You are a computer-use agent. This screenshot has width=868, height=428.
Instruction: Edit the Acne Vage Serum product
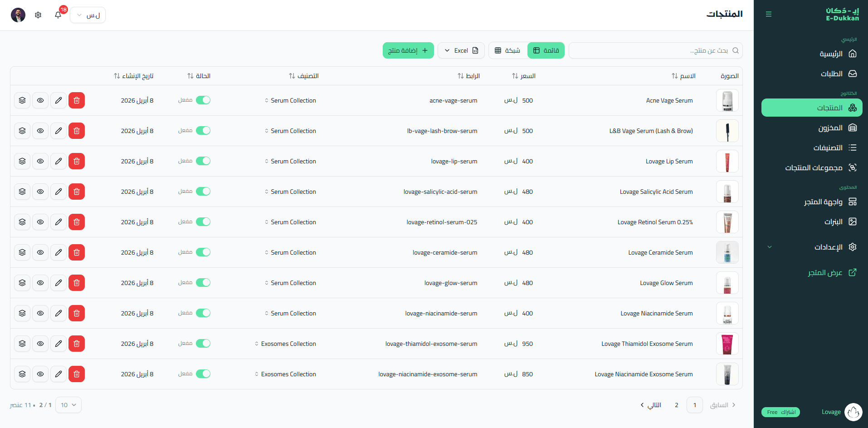tap(59, 100)
